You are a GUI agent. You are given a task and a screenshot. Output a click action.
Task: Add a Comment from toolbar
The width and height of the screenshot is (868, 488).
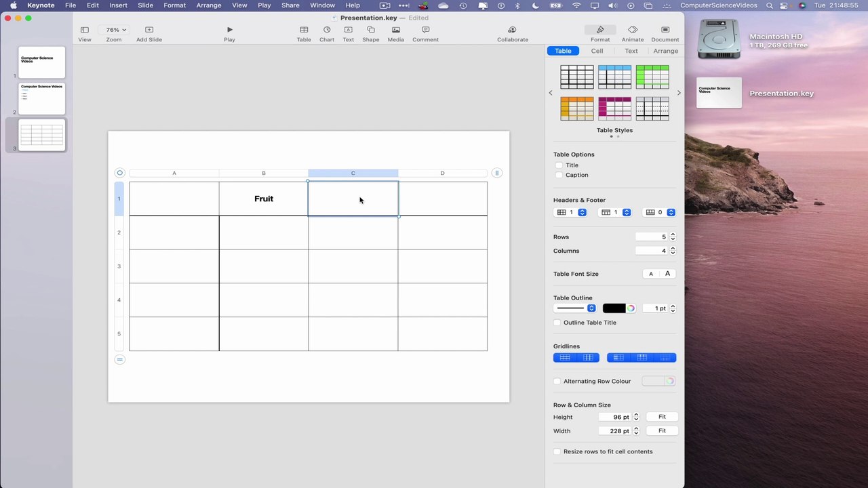[426, 33]
